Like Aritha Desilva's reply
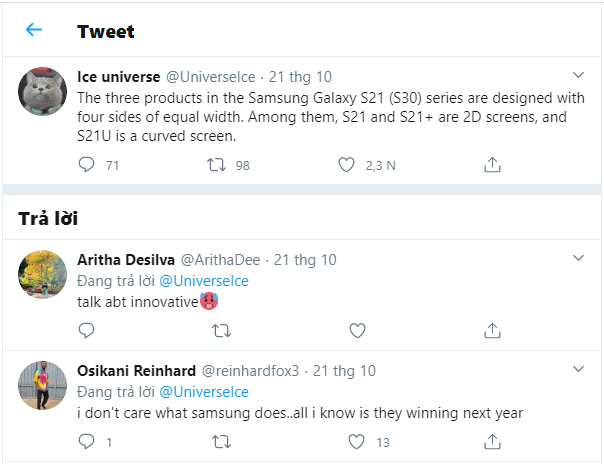This screenshot has width=604, height=464. [x=357, y=329]
